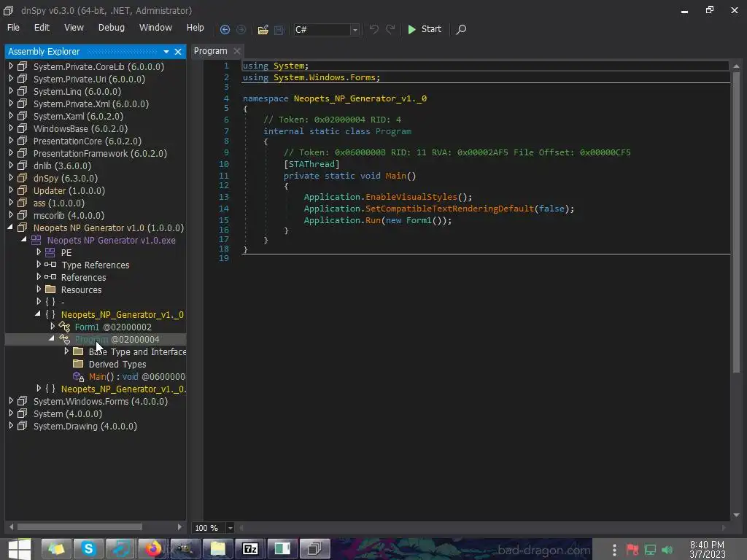The image size is (747, 560).
Task: Collapse the Program @02000004 class node
Action: coord(52,339)
